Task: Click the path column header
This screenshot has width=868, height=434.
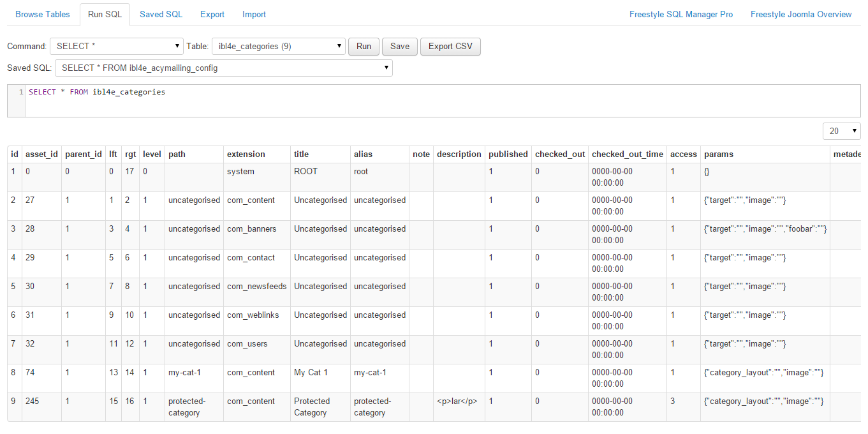Action: coord(194,154)
